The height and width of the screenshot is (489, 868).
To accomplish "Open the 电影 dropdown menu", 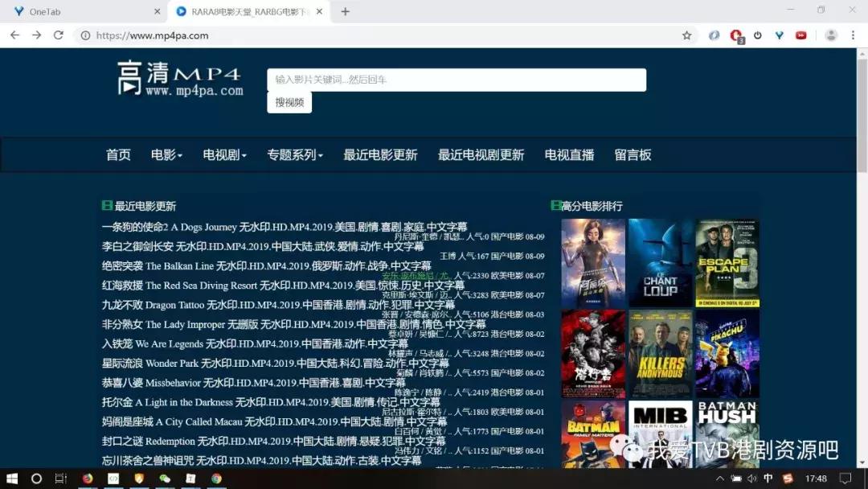I will 166,154.
